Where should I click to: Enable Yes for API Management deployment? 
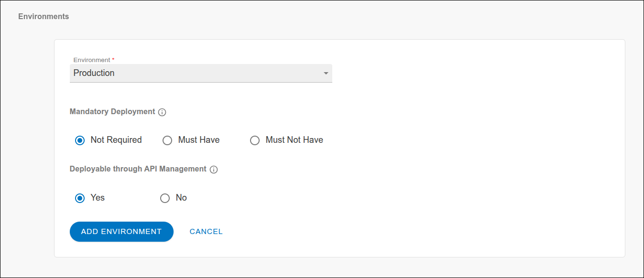click(x=80, y=198)
